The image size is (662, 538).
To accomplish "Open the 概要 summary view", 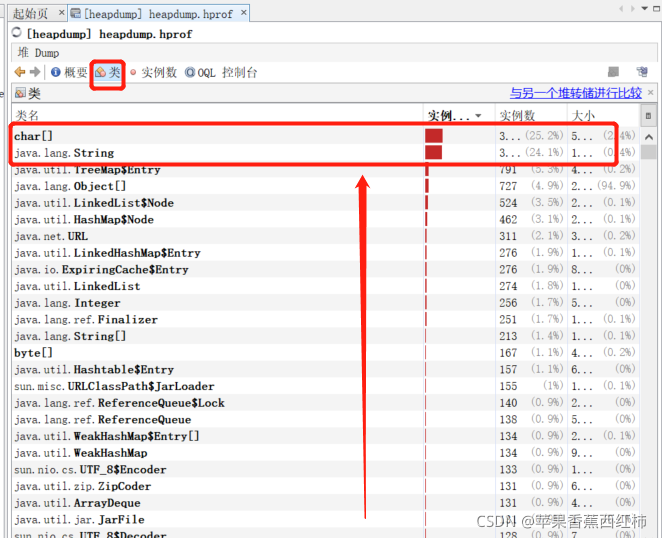I will pyautogui.click(x=69, y=72).
